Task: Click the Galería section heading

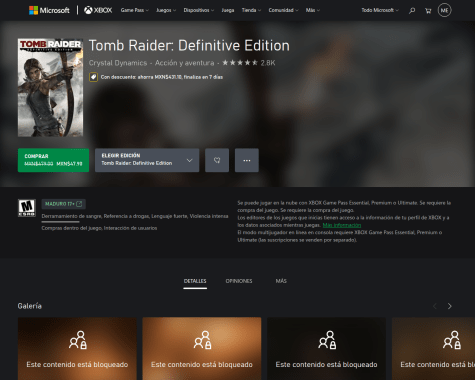Action: click(30, 306)
